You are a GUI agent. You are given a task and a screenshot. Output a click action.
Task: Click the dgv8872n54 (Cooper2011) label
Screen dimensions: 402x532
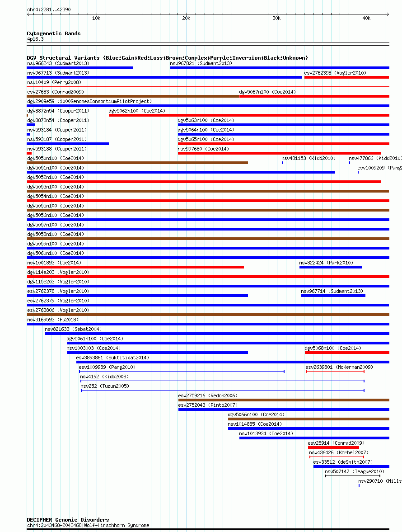pyautogui.click(x=58, y=111)
